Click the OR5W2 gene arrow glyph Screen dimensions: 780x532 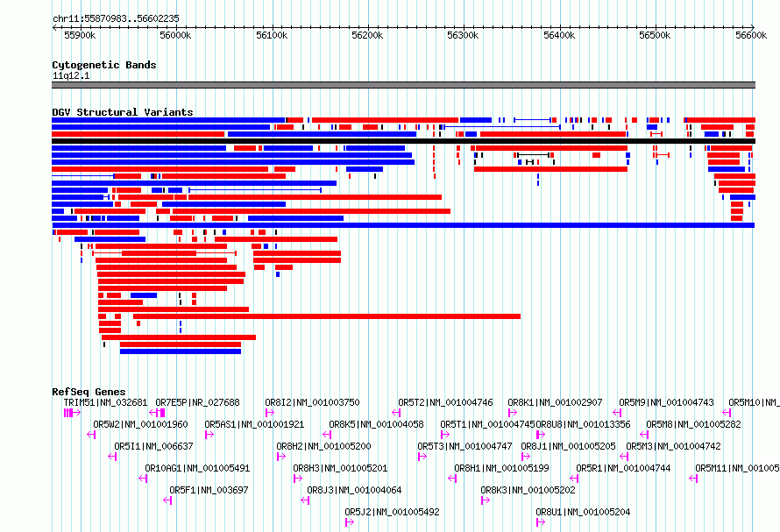coord(91,435)
